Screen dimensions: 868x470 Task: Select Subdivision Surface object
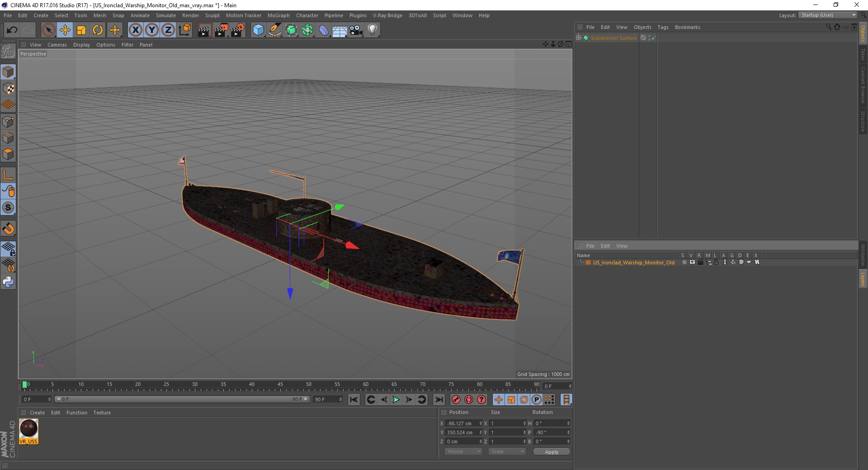[613, 38]
